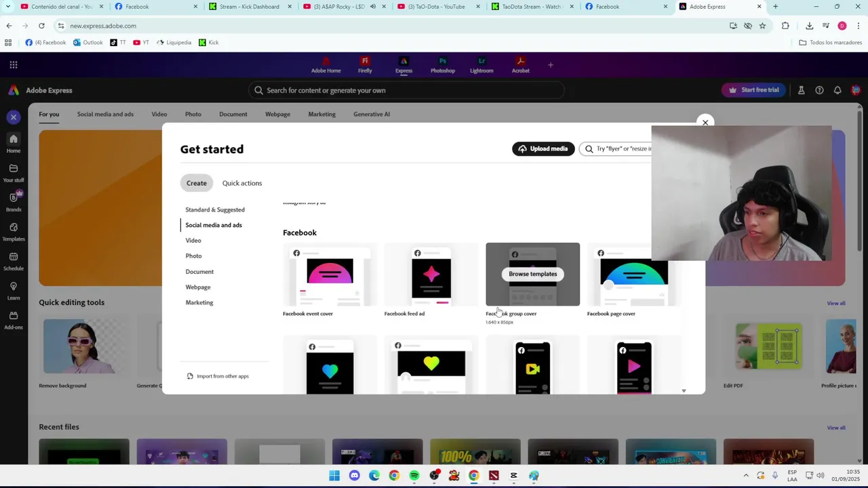Choose the Document category in dialog
Image resolution: width=868 pixels, height=488 pixels.
[x=199, y=272]
